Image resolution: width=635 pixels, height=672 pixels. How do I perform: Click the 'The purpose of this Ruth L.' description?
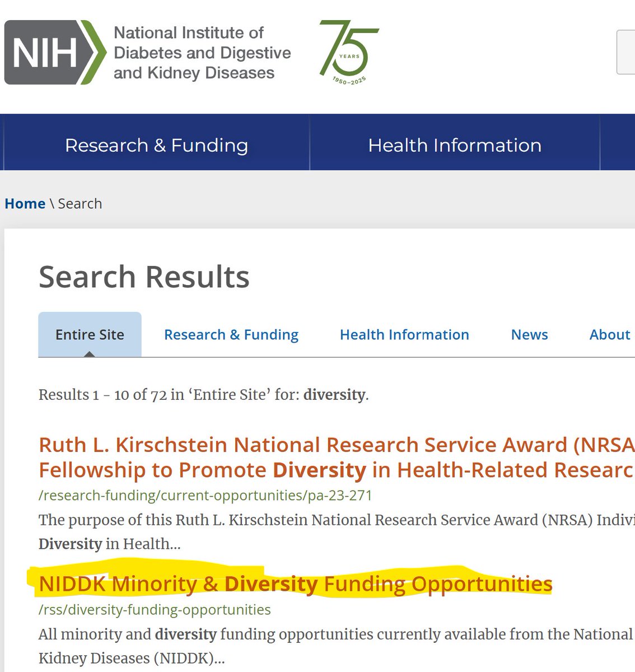337,531
